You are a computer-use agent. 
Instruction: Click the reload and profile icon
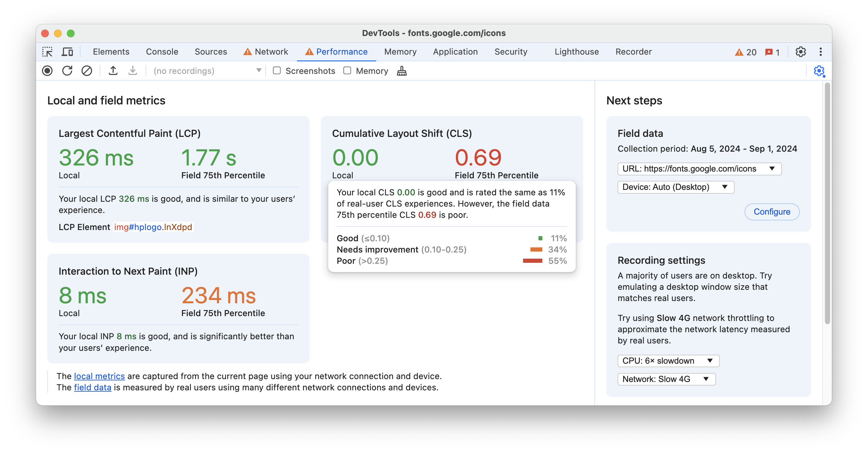(x=67, y=71)
